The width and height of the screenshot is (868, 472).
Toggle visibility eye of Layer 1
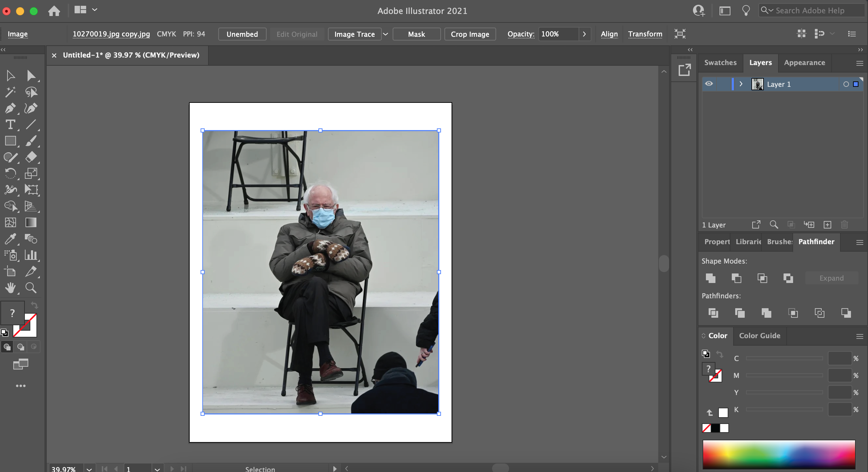(709, 84)
